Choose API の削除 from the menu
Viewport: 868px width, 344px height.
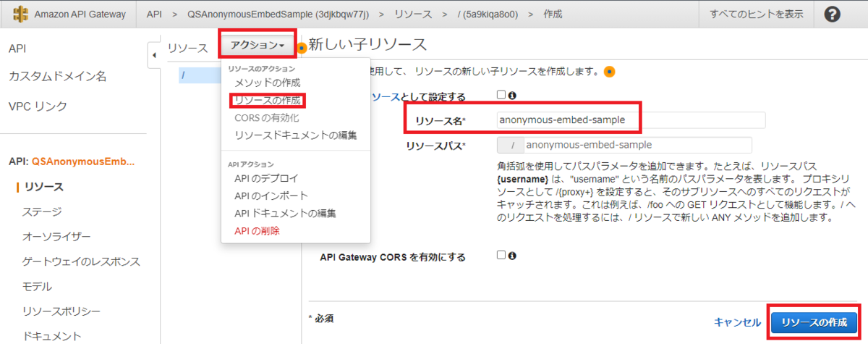pyautogui.click(x=257, y=230)
